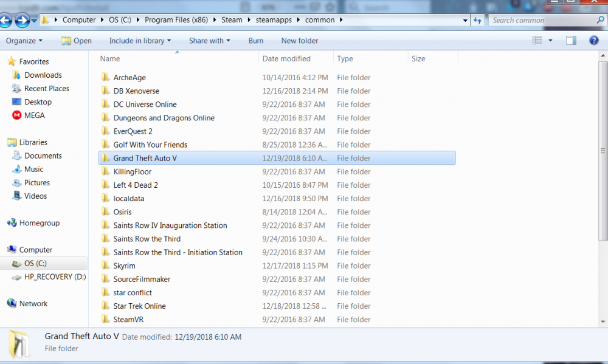Click the HP_RECOVERY (D:) drive icon

pyautogui.click(x=16, y=276)
